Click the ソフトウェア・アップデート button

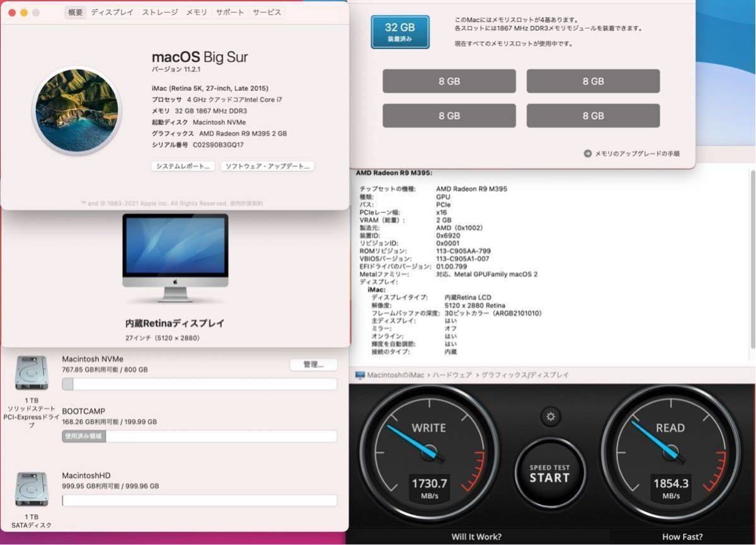coord(268,166)
